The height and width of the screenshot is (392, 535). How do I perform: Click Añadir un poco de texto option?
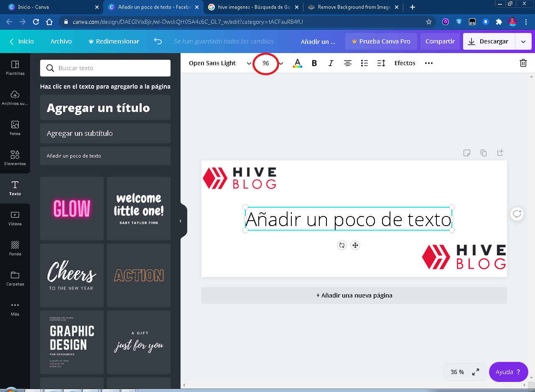(105, 156)
